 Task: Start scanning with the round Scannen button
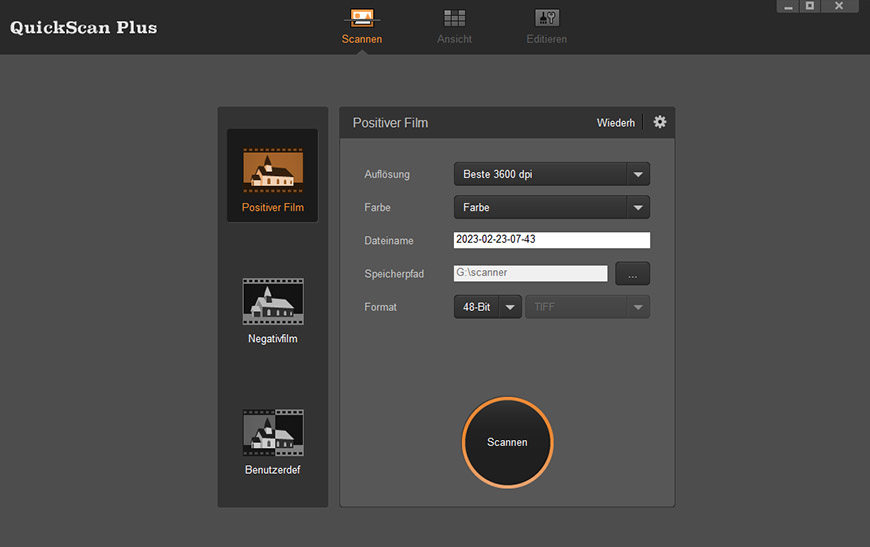507,442
